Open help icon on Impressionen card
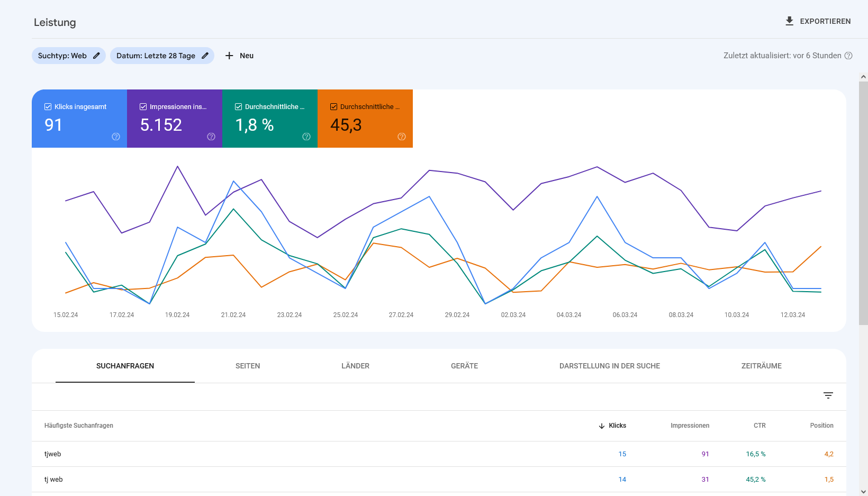Image resolution: width=868 pixels, height=496 pixels. [211, 137]
